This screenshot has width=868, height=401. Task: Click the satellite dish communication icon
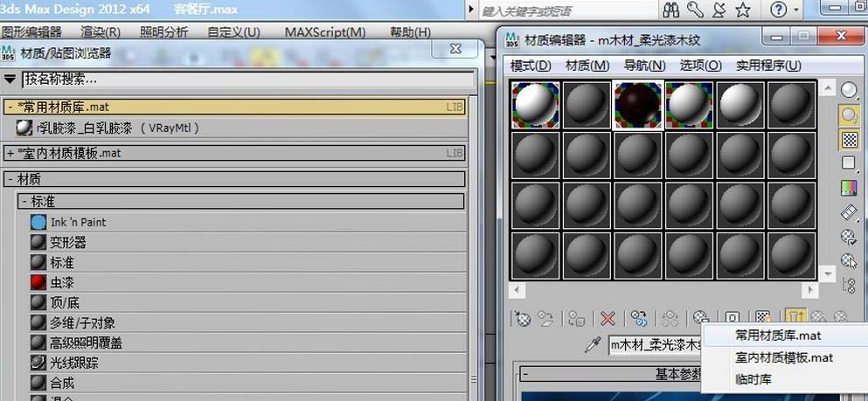(719, 10)
